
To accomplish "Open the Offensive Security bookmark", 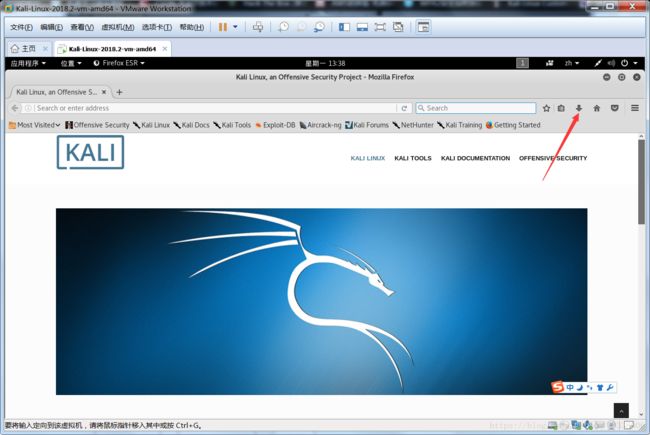I will click(97, 125).
